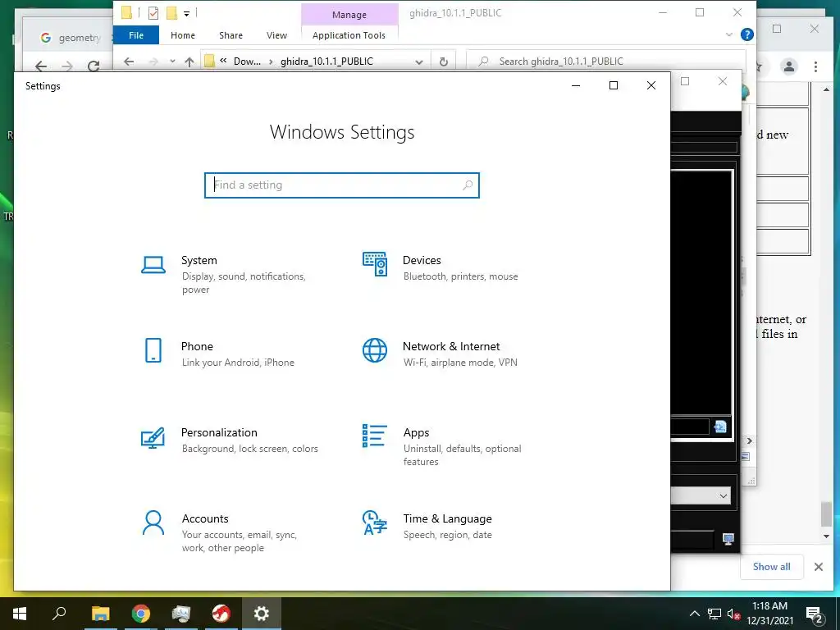The height and width of the screenshot is (630, 840).
Task: Click the Back arrow in File Explorer
Action: point(129,62)
